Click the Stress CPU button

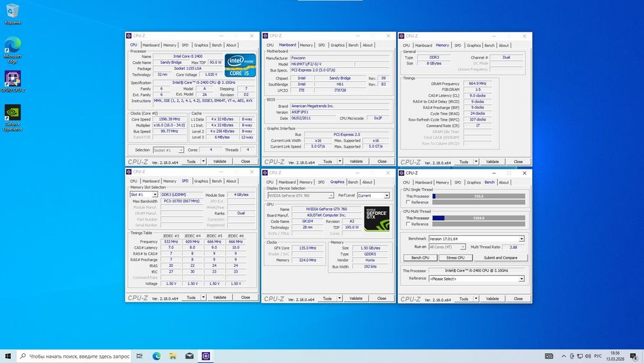[x=455, y=258]
